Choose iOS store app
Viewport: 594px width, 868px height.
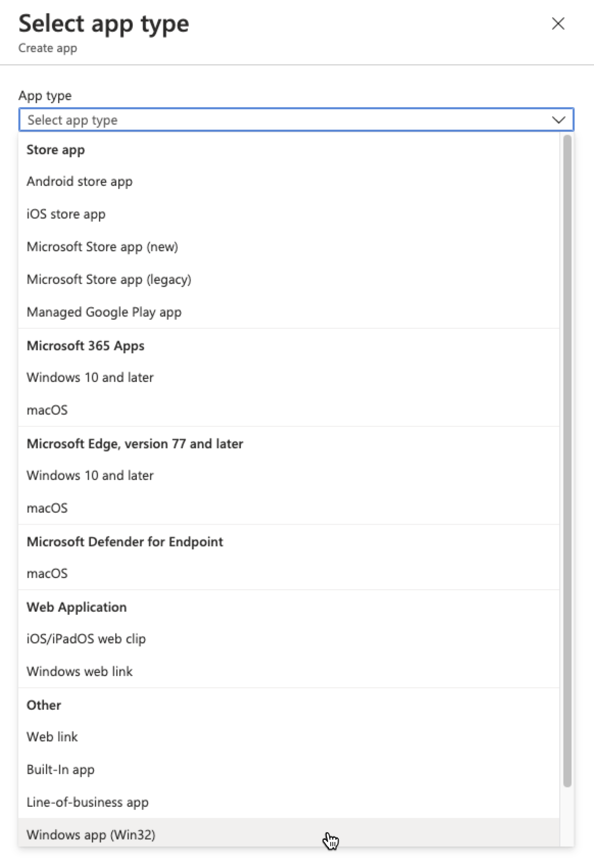[x=289, y=214]
